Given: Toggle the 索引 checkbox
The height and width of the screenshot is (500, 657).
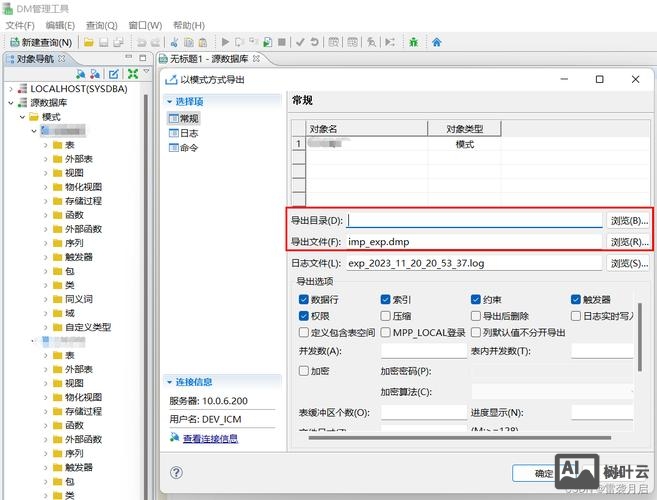Looking at the screenshot, I should point(385,299).
